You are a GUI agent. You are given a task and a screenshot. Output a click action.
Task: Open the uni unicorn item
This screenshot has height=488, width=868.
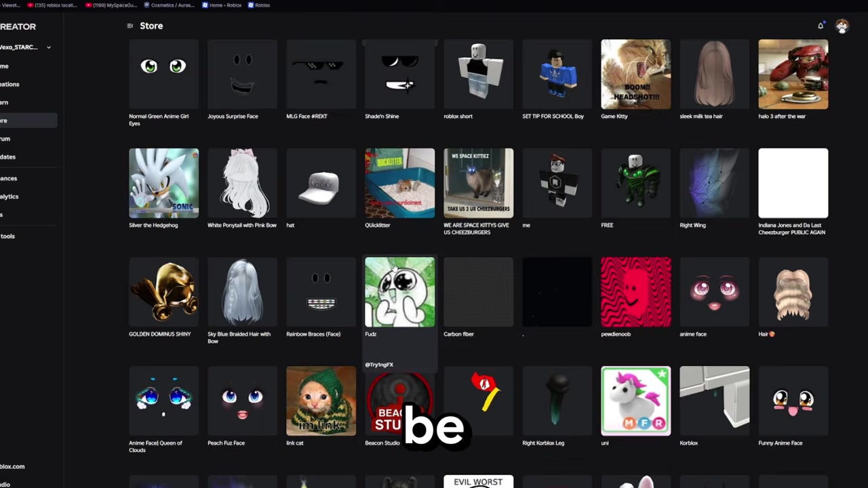tap(635, 401)
